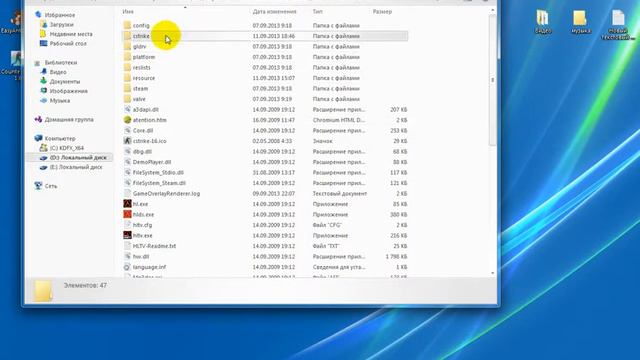Viewport: 640px width, 360px height.
Task: Click the hl.exe application icon
Action: click(x=127, y=204)
